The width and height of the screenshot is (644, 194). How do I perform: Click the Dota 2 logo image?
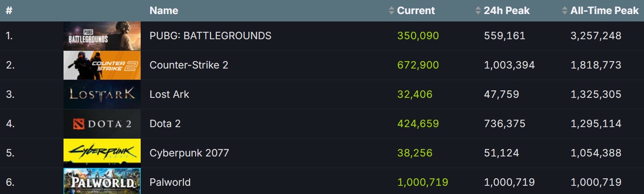coord(102,124)
